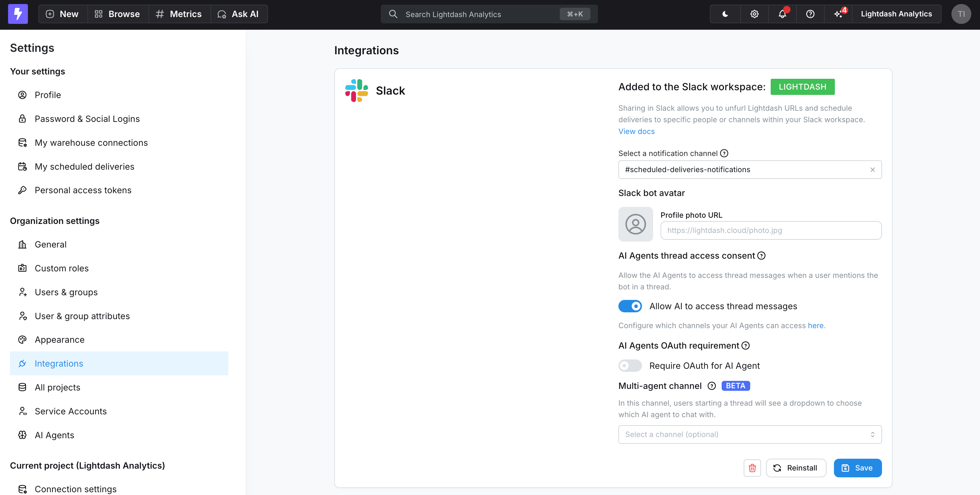Follow the 'here' channels configuration link

pyautogui.click(x=816, y=326)
